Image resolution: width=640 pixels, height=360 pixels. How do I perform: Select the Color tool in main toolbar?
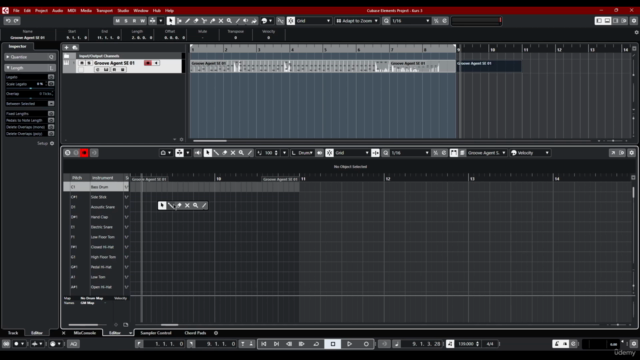click(x=254, y=21)
